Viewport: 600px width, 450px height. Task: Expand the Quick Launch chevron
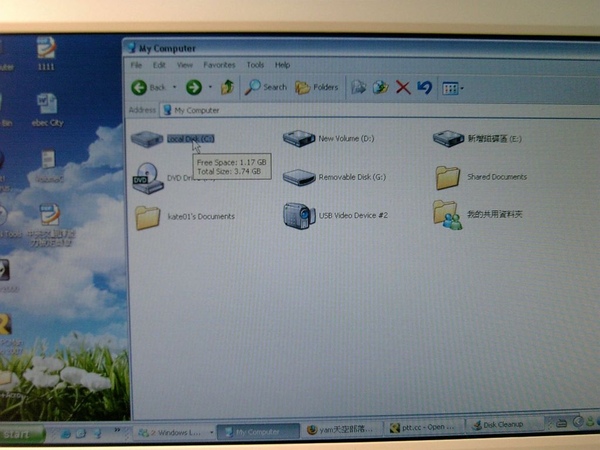(117, 430)
